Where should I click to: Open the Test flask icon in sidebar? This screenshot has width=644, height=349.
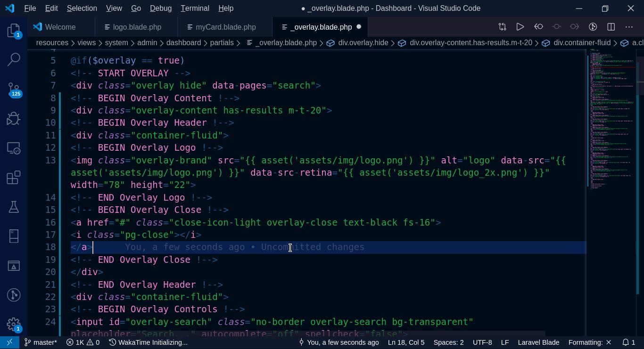14,207
